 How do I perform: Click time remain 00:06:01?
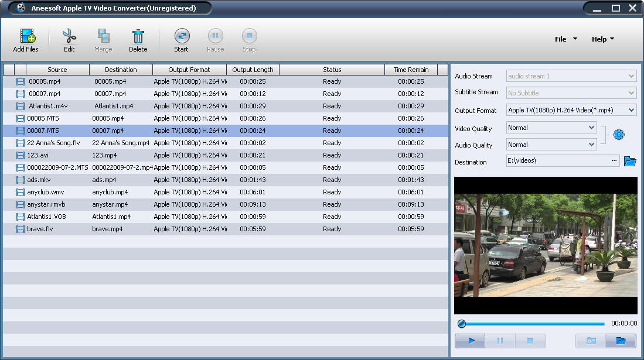click(x=411, y=193)
